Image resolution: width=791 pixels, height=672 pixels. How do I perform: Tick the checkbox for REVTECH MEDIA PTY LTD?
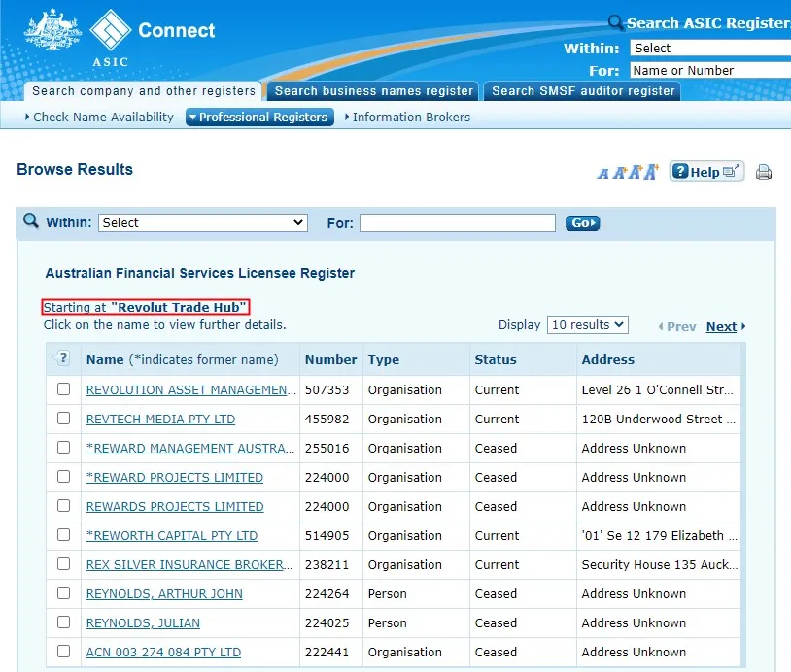tap(63, 419)
